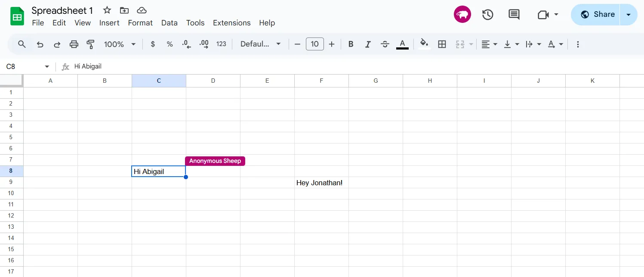Screen dimensions: 644x277
Task: Decrease decimal places
Action: (x=186, y=44)
